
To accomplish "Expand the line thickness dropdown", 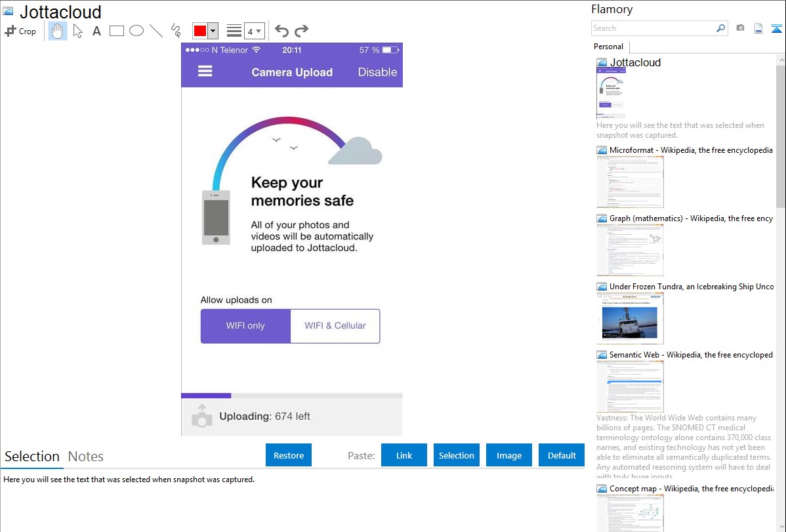I will [x=259, y=31].
